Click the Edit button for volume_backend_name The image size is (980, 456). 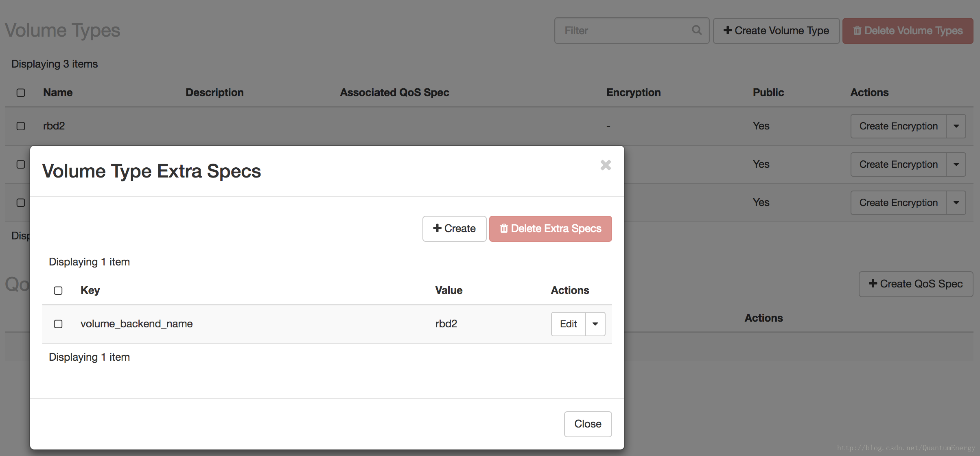pyautogui.click(x=567, y=323)
